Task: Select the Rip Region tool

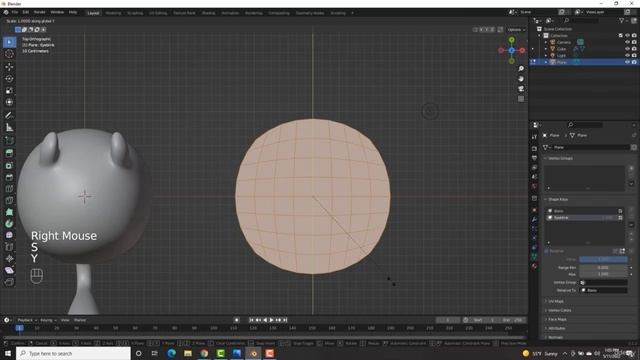Action: point(9,282)
